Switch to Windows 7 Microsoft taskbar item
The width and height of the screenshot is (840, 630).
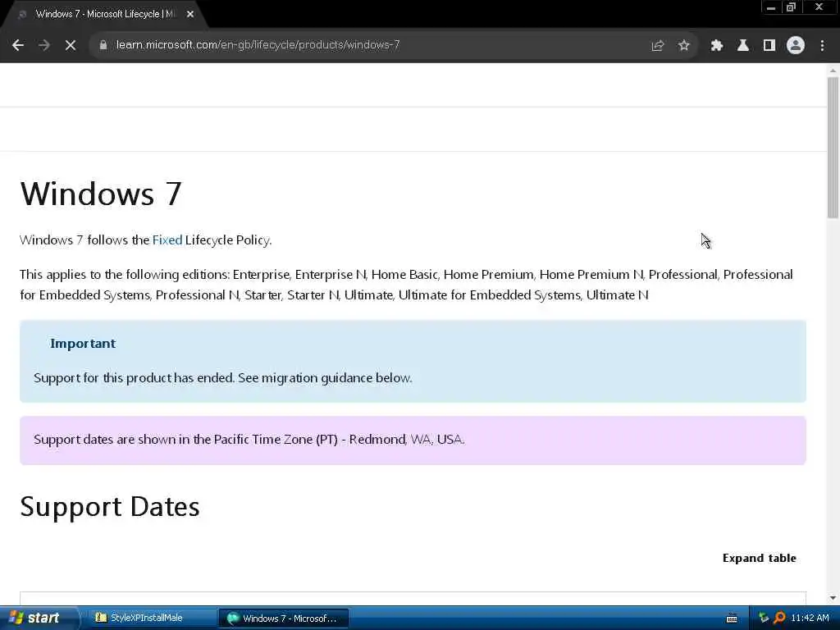284,619
